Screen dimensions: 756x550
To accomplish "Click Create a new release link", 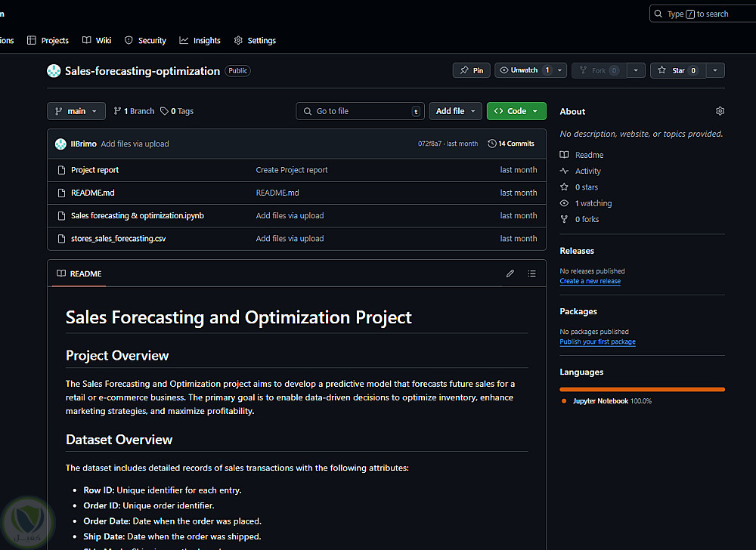I will (x=590, y=281).
